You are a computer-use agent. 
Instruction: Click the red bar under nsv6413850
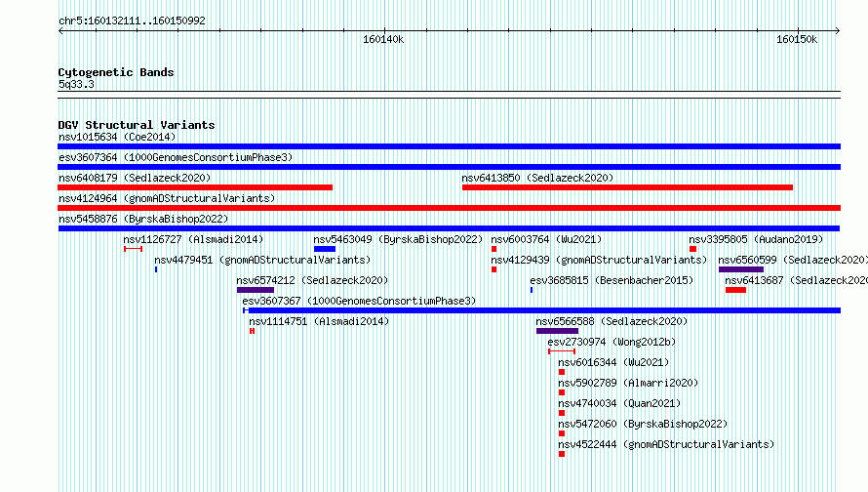tap(627, 187)
